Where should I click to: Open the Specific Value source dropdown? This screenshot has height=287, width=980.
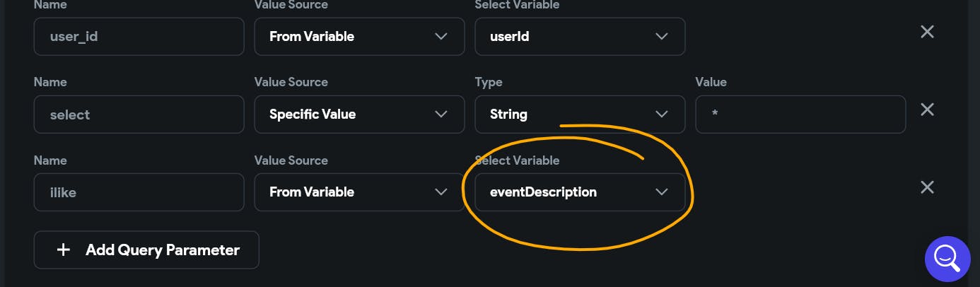359,114
